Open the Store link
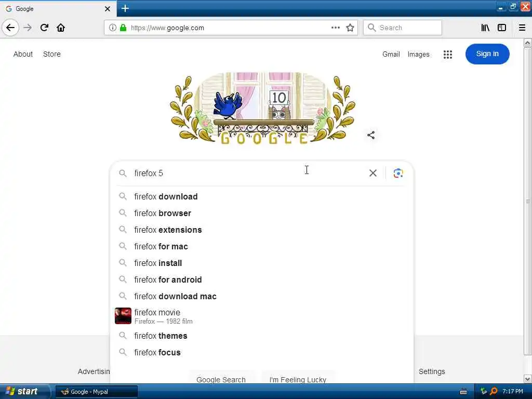The height and width of the screenshot is (399, 532). tap(52, 54)
